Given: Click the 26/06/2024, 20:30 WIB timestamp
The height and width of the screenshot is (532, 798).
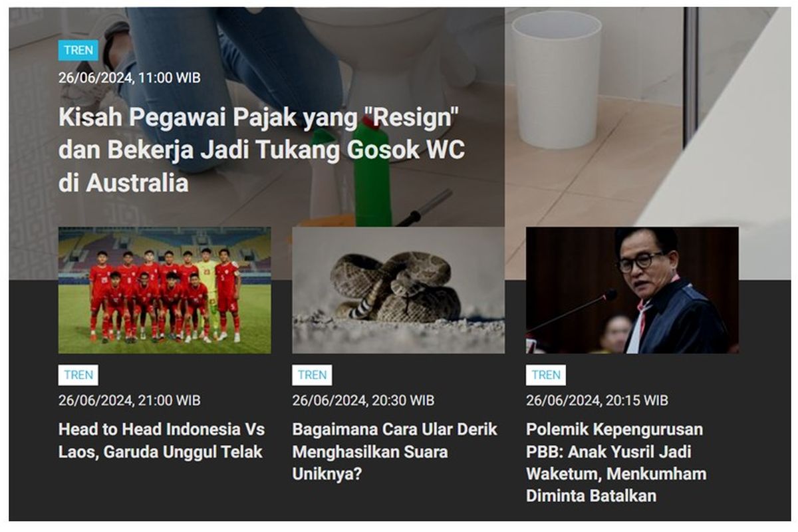Looking at the screenshot, I should click(x=363, y=400).
